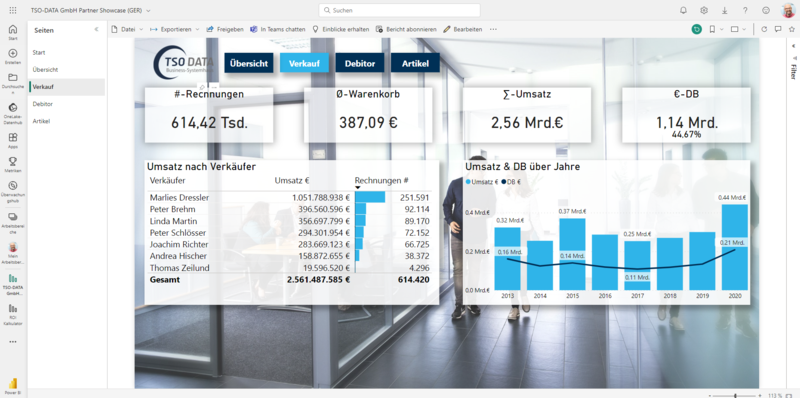The width and height of the screenshot is (800, 398).
Task: Go to Start in left navigation rail
Action: 13,32
